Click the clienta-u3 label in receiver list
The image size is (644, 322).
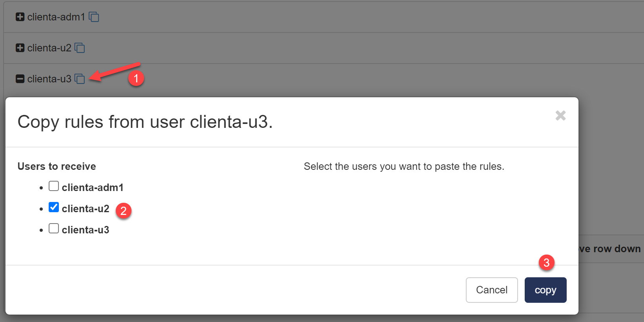86,230
